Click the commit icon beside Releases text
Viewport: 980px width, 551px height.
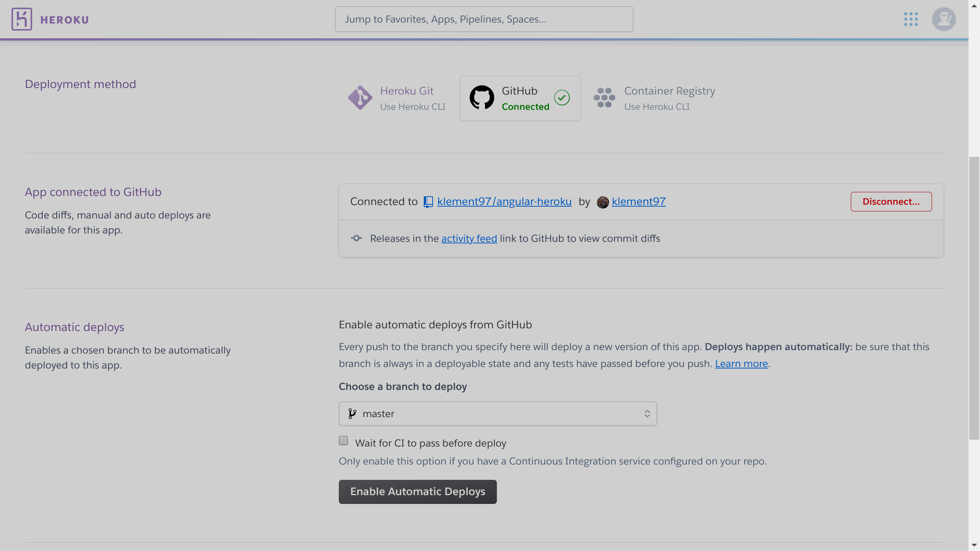[356, 238]
